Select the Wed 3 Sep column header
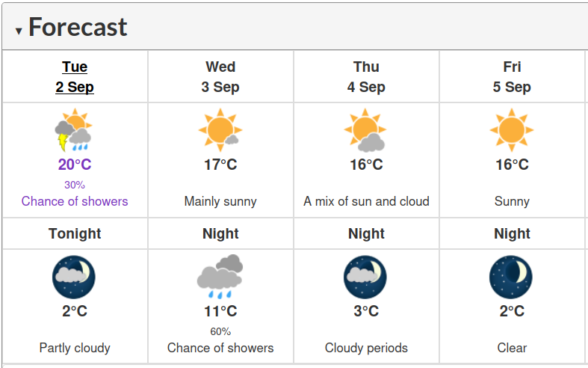Screen dimensions: 588x368 pos(220,77)
